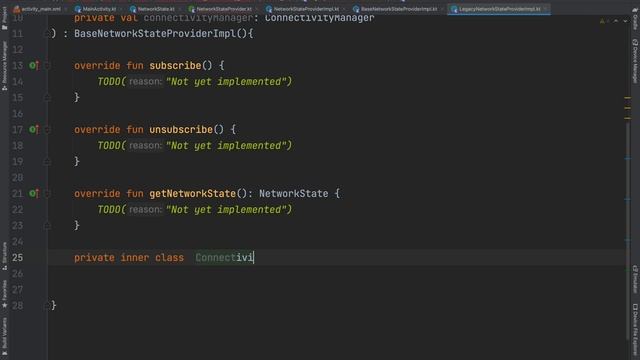This screenshot has height=360, width=640.
Task: Click NetworkState return type
Action: pyautogui.click(x=293, y=193)
